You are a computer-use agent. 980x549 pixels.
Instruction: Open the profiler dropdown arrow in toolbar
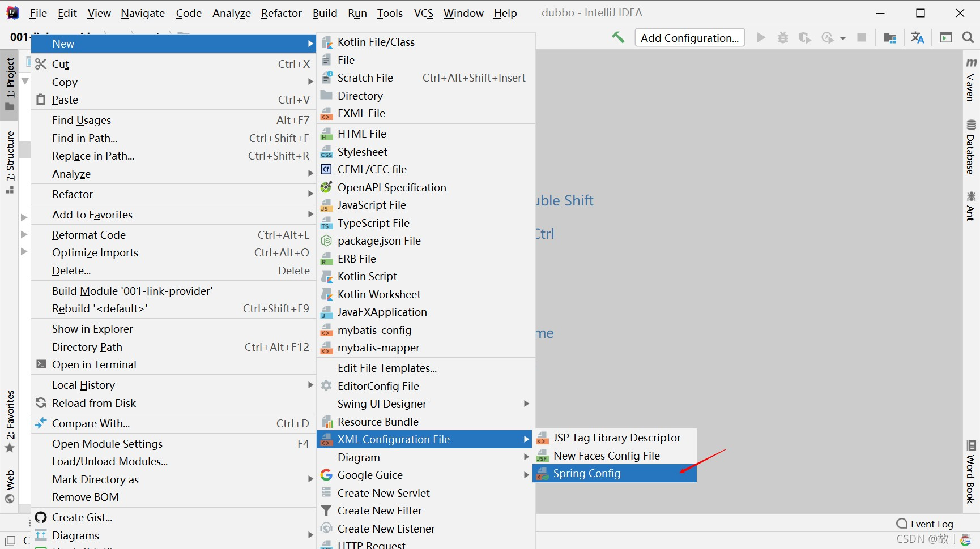[843, 38]
